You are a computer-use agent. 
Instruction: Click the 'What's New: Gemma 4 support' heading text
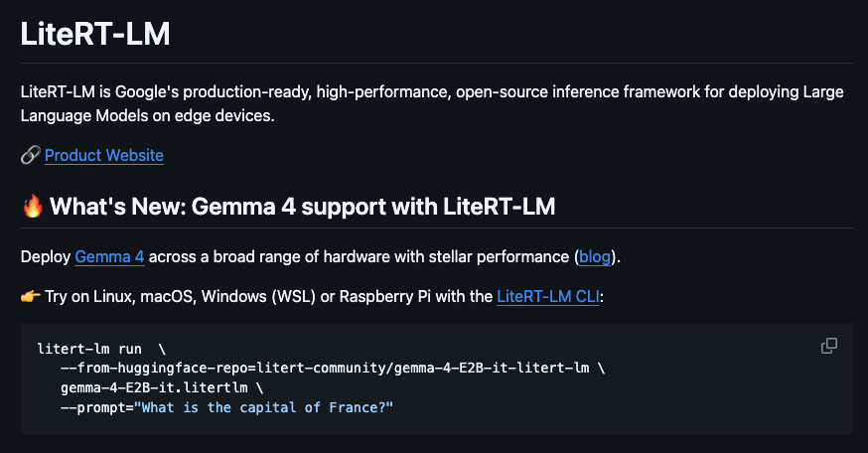point(302,207)
